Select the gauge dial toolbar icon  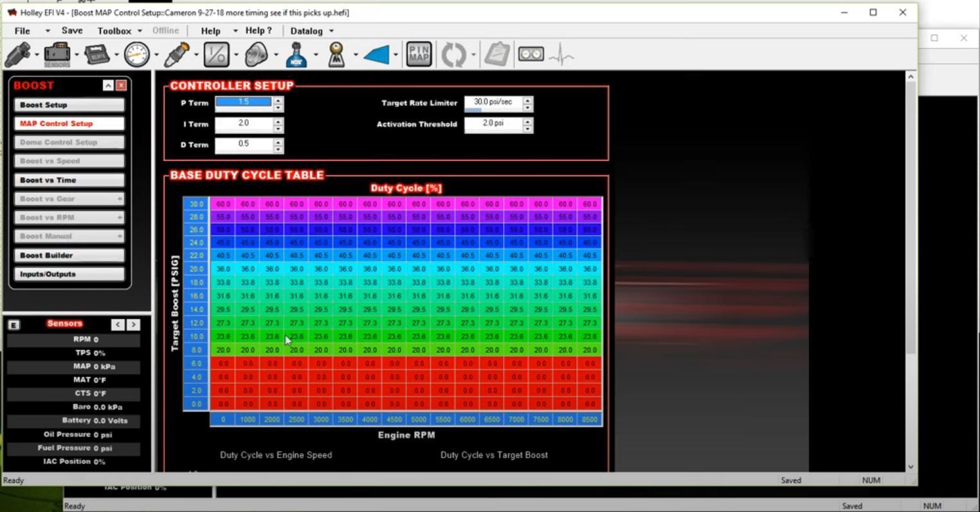(136, 55)
